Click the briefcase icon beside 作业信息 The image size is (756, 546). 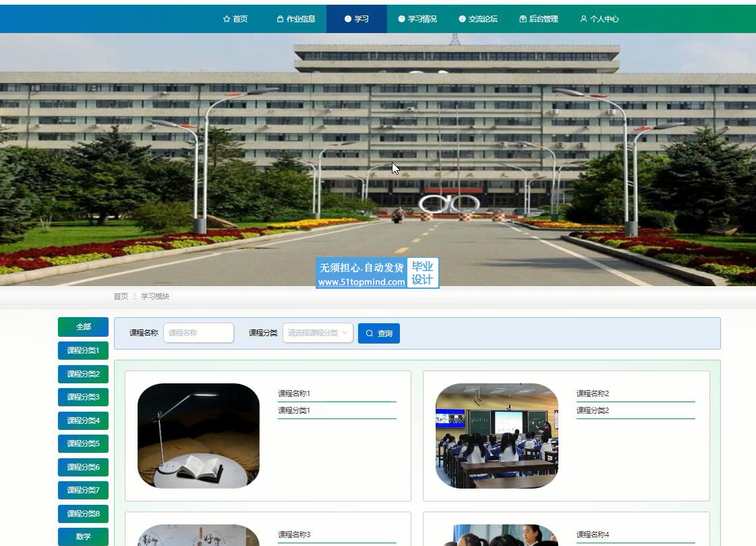pos(280,19)
